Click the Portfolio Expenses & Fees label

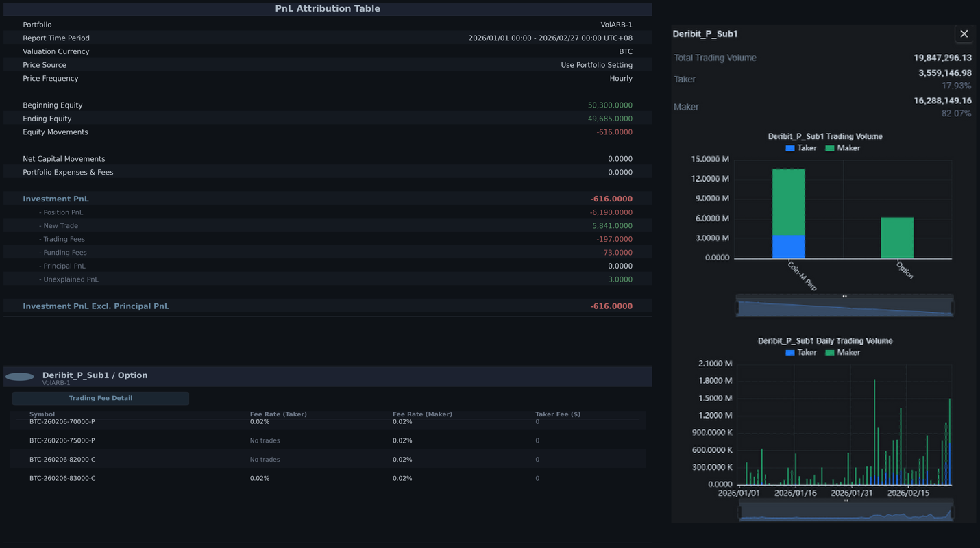[68, 173]
